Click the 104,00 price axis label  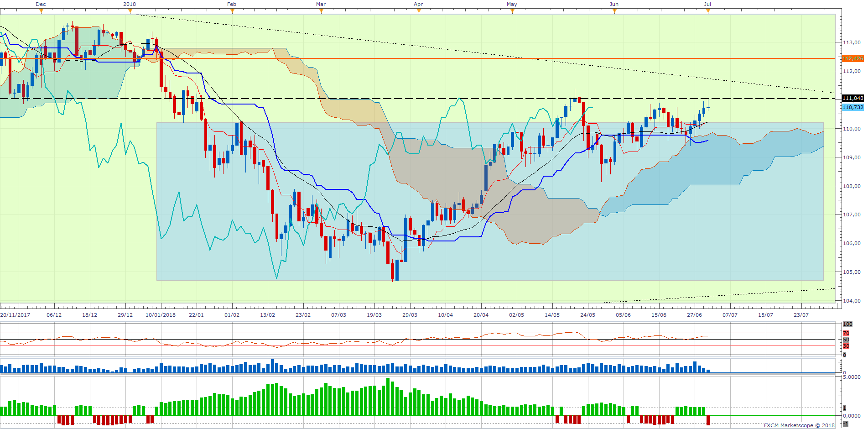852,301
